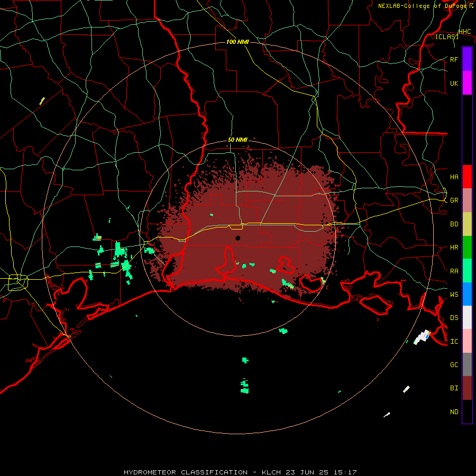This screenshot has height=476, width=476.
Task: Click the white DS legend swatch
Action: coord(467,317)
